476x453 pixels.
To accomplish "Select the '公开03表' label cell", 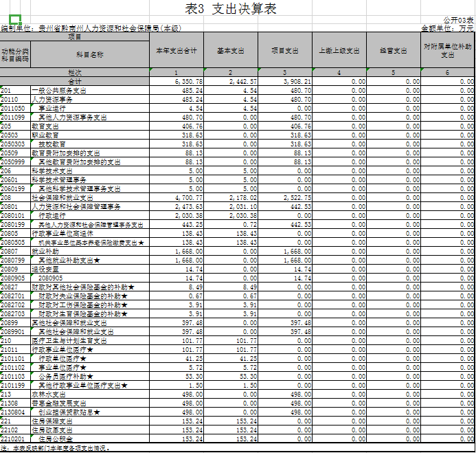I will [x=458, y=21].
